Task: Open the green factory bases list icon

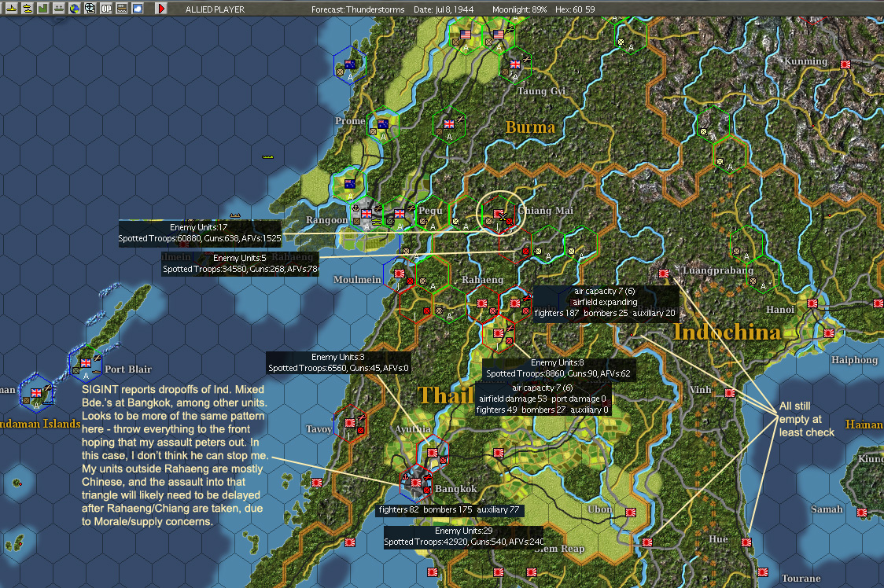Action: [42, 9]
